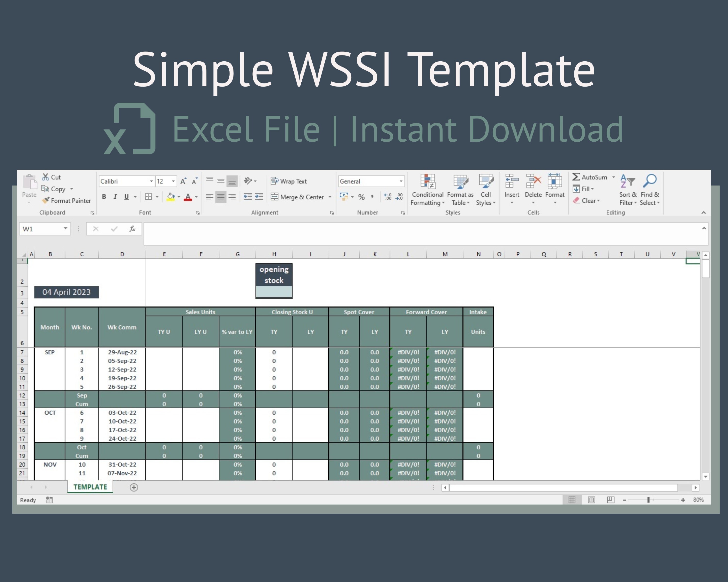Toggle underline formatting

[126, 196]
